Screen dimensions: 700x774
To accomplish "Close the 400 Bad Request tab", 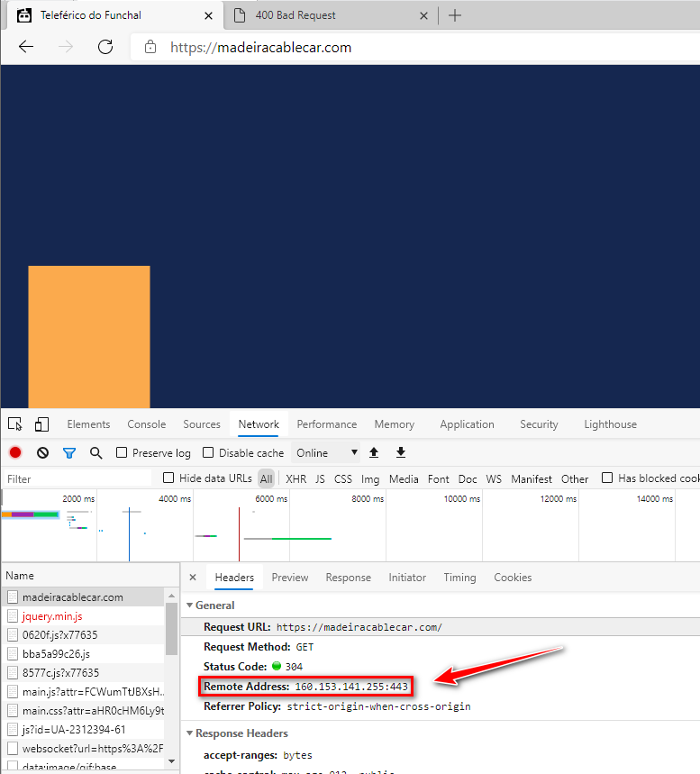I will coord(423,16).
